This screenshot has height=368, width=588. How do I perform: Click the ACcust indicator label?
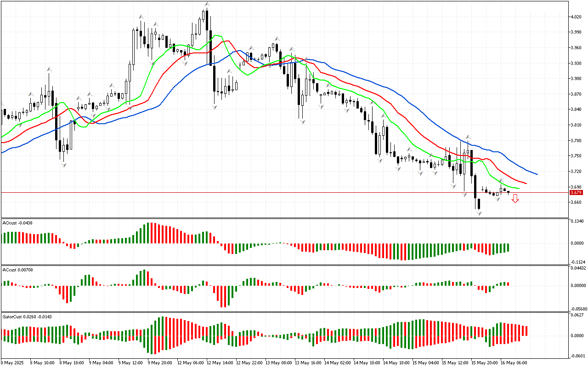click(17, 270)
